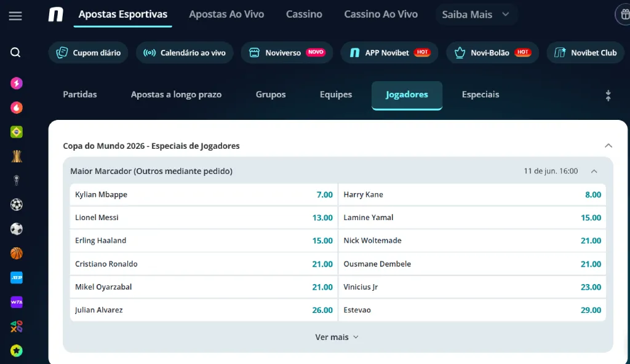This screenshot has height=364, width=630.
Task: Pick Mikel Oyarzabal at 21.00
Action: (x=204, y=287)
